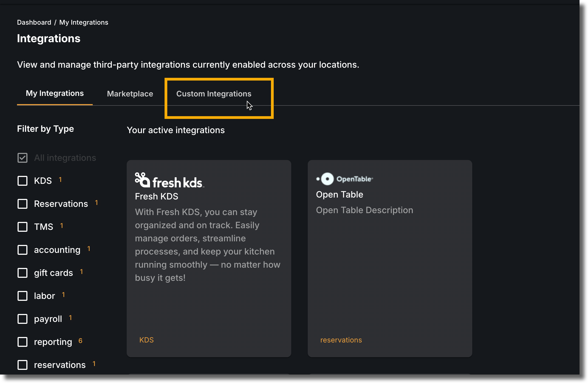Select the My Integrations tab
The image size is (588, 383).
(x=55, y=93)
